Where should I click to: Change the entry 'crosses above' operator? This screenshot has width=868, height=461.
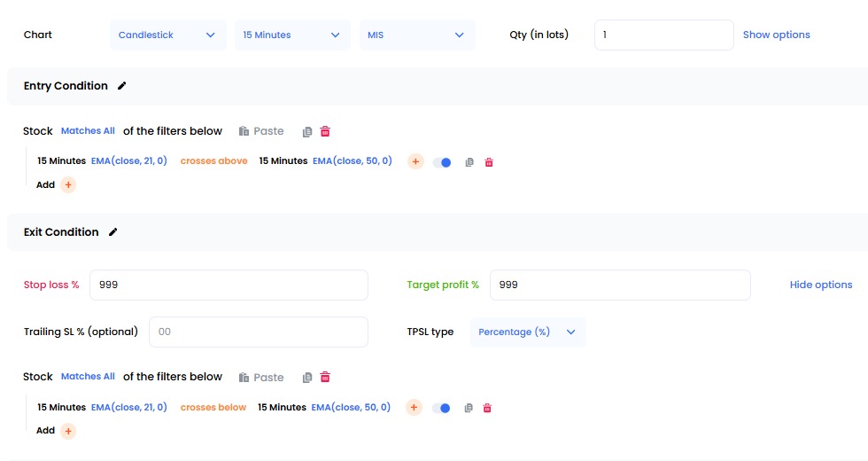213,161
